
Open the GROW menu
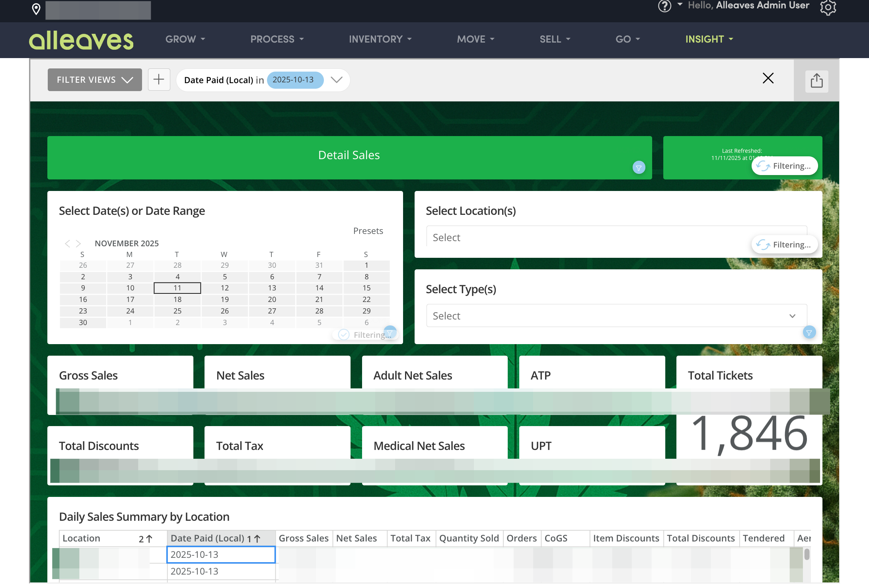click(x=185, y=39)
